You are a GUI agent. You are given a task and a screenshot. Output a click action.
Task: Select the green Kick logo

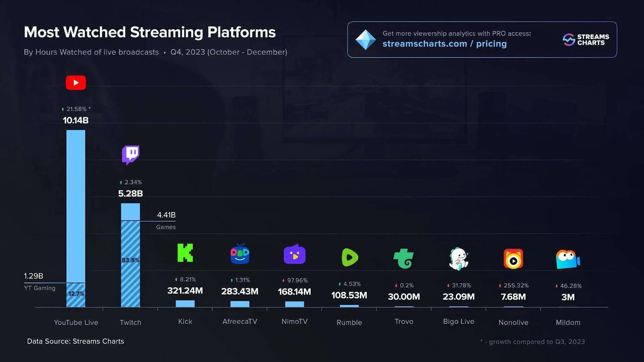(185, 253)
